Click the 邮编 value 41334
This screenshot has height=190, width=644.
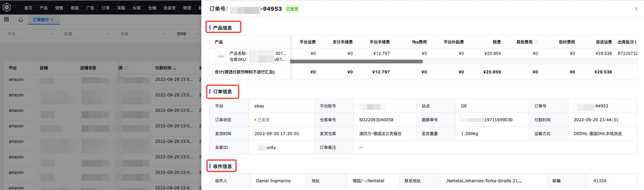point(600,181)
